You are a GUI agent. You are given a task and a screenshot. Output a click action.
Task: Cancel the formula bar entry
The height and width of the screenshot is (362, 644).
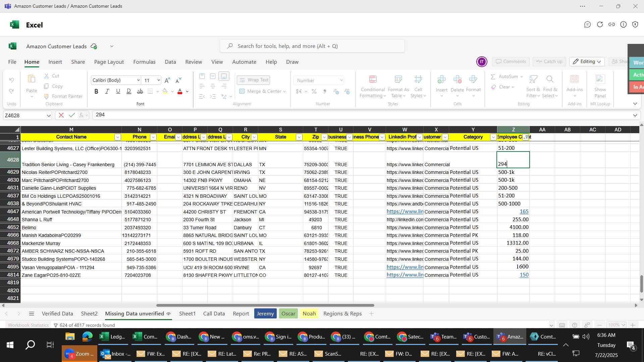[x=61, y=115]
